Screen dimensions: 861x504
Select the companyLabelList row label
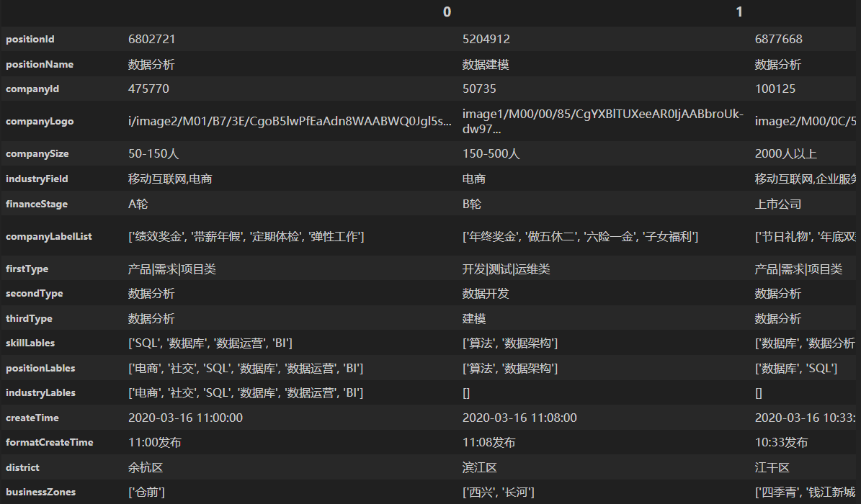pos(49,237)
